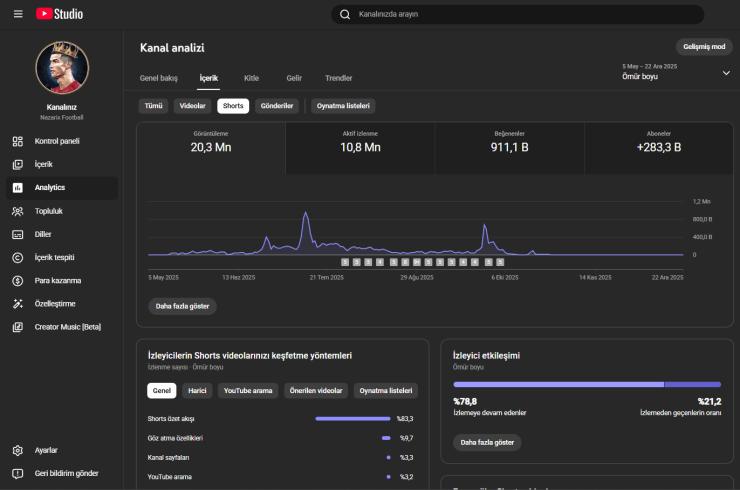The height and width of the screenshot is (490, 740).
Task: Select the Gönderiler filter chip
Action: [277, 106]
